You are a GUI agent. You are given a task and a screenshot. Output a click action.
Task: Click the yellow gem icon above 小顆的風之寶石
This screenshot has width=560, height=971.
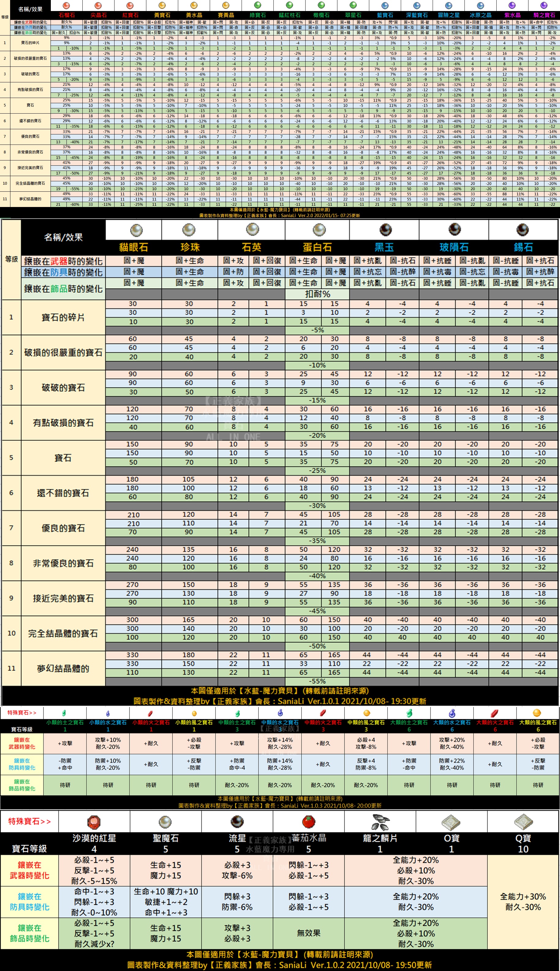(x=194, y=713)
